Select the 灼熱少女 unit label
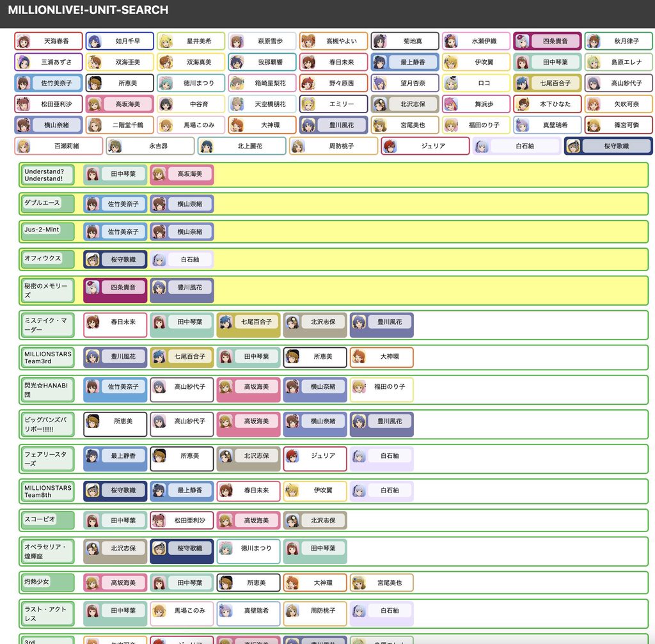 [47, 583]
